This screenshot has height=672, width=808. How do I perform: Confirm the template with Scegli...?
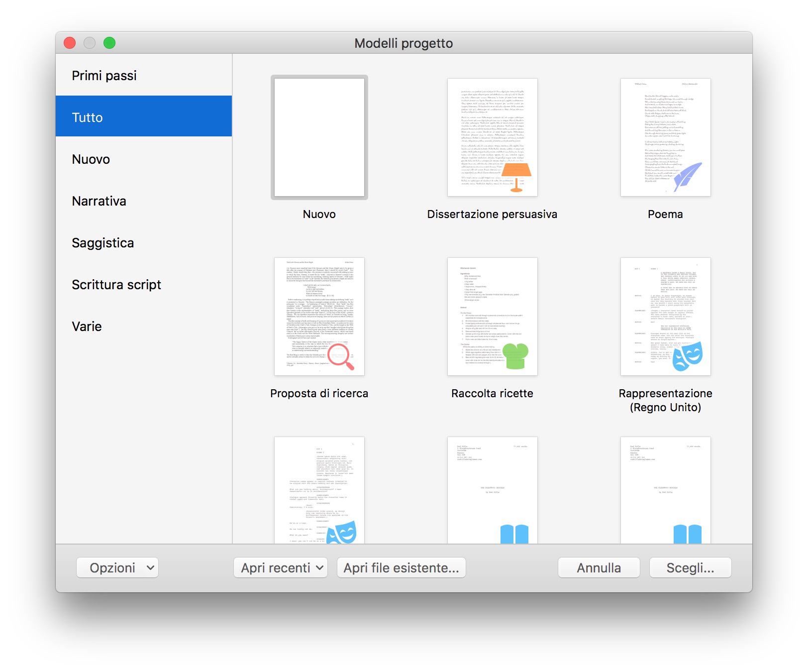pyautogui.click(x=691, y=567)
